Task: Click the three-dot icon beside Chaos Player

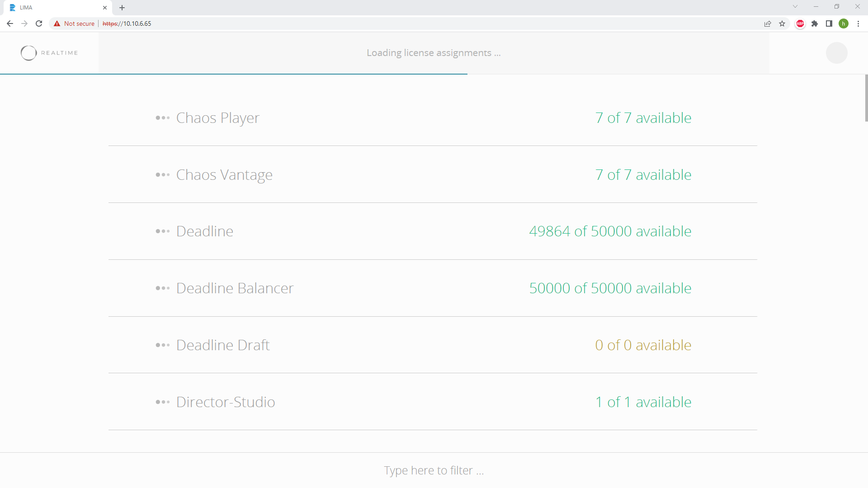Action: click(x=162, y=118)
